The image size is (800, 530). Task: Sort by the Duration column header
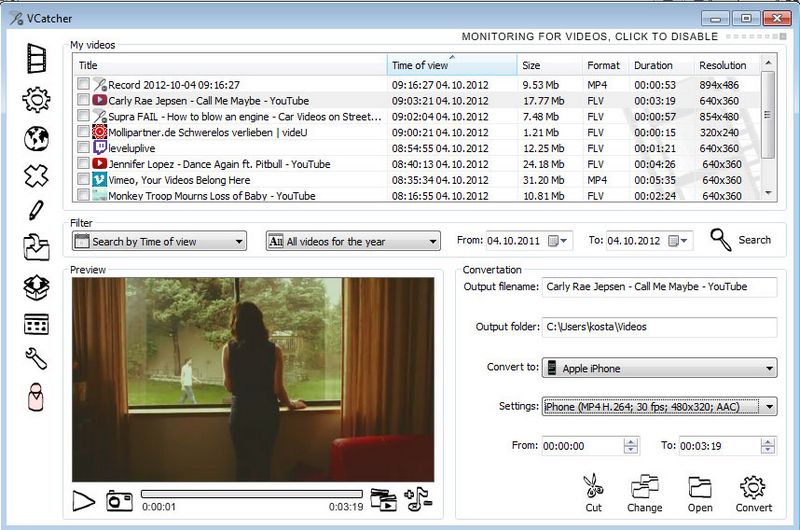coord(661,65)
